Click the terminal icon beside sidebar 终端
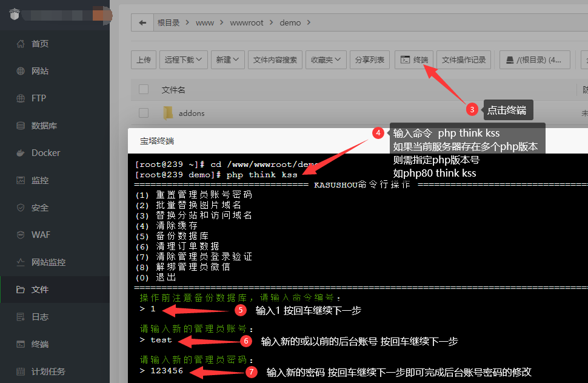The height and width of the screenshot is (383, 588). pyautogui.click(x=21, y=344)
